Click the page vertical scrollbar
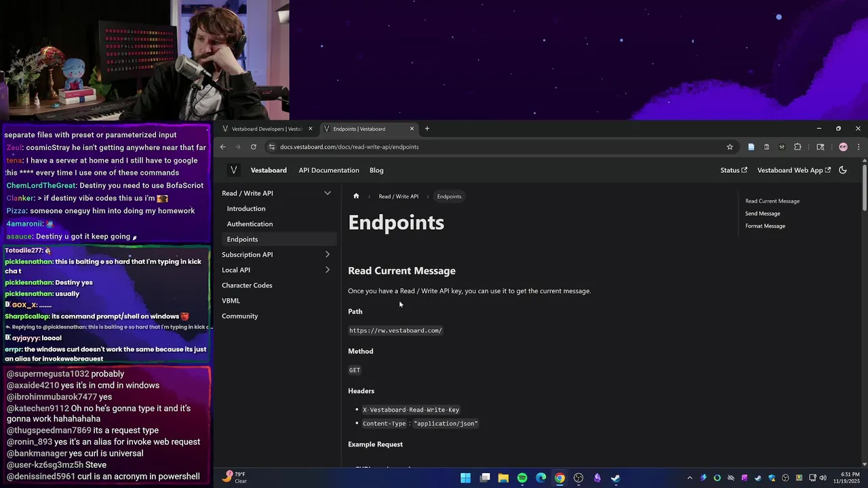Image resolution: width=868 pixels, height=488 pixels. pyautogui.click(x=864, y=186)
